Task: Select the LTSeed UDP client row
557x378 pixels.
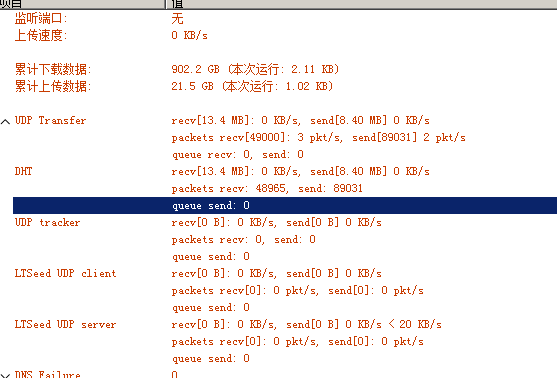Action: tap(285, 273)
